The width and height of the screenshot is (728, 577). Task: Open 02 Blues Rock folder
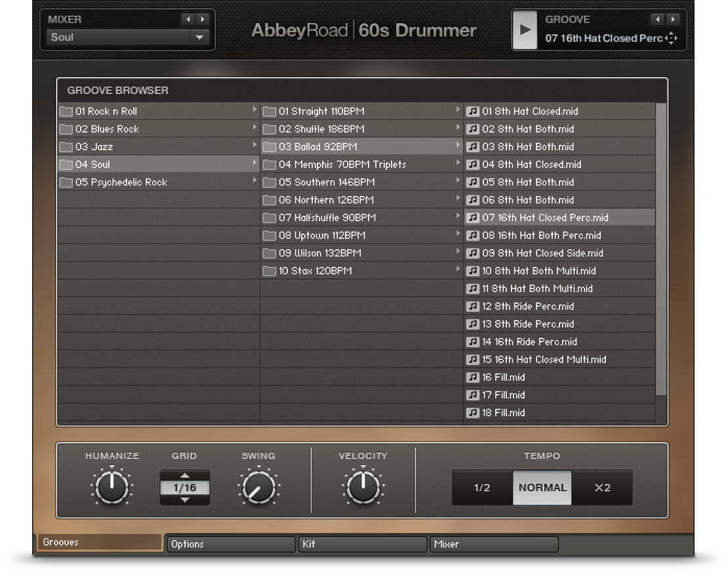pyautogui.click(x=158, y=129)
